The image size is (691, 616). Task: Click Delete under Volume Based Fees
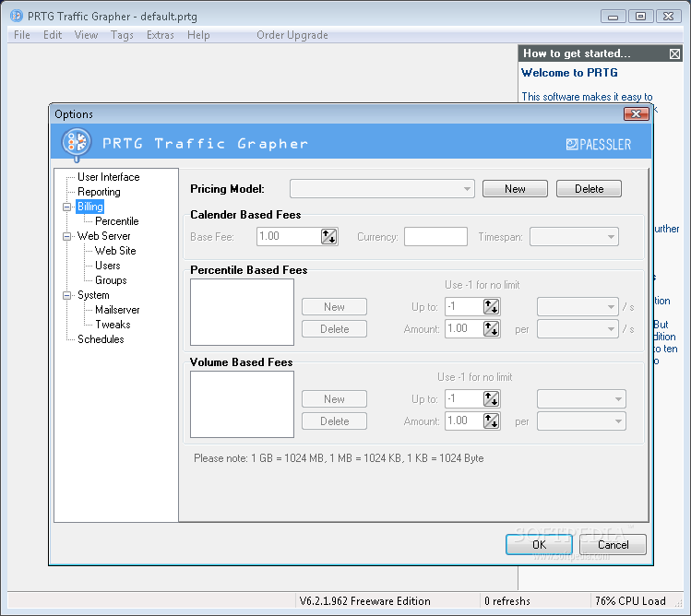pos(334,421)
